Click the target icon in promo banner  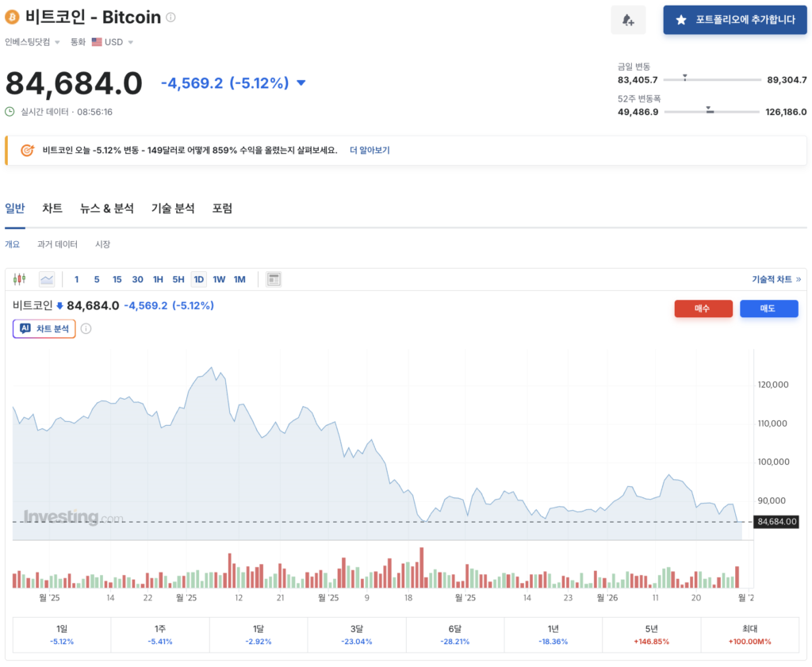27,150
